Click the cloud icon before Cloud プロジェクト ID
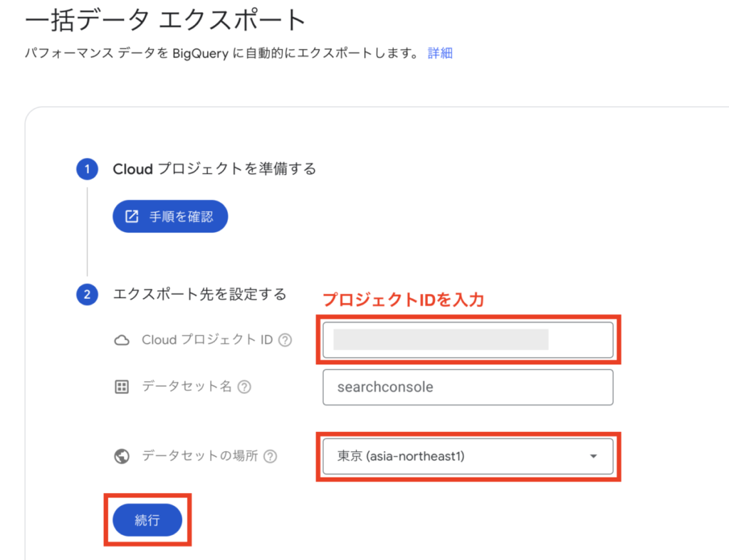The width and height of the screenshot is (729, 560). (122, 340)
